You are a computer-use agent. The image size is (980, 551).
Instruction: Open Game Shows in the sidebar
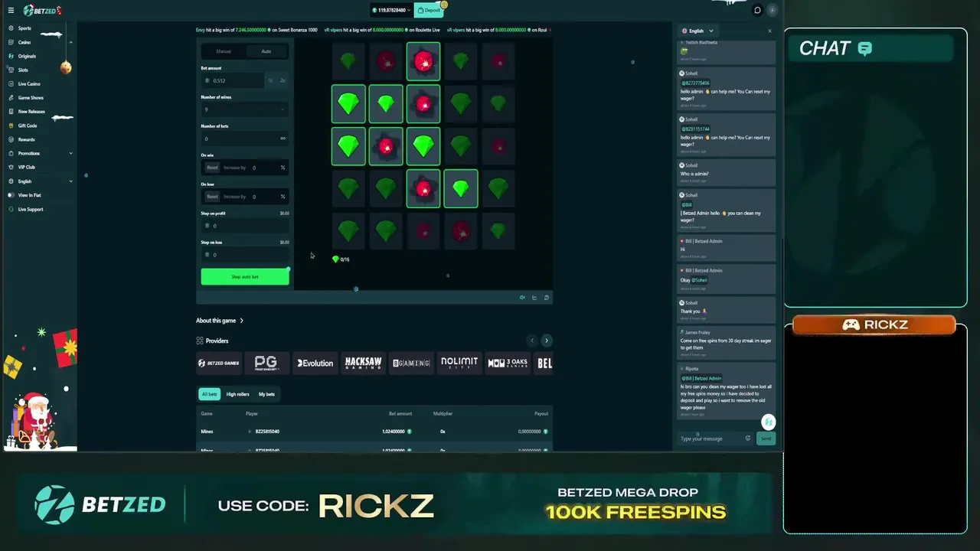click(31, 97)
